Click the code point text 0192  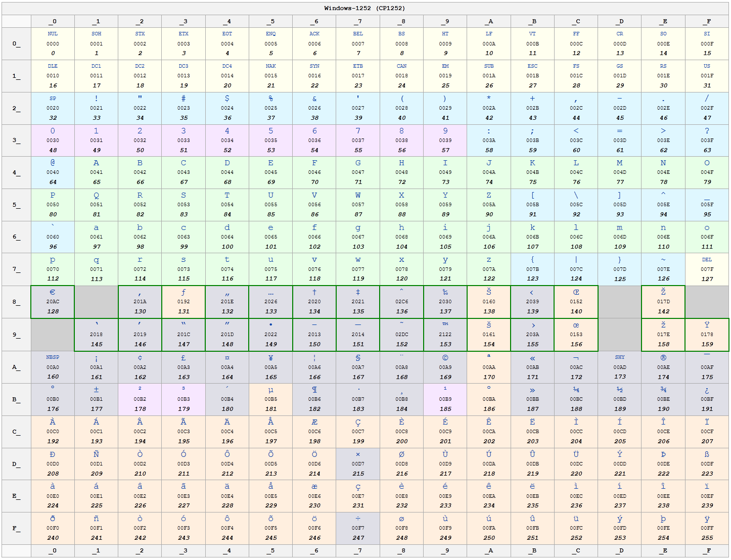click(x=184, y=302)
